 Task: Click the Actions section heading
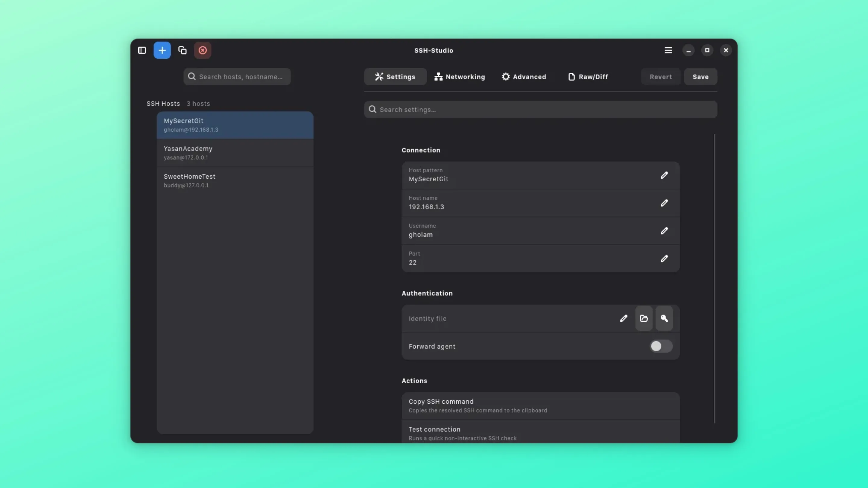click(414, 381)
